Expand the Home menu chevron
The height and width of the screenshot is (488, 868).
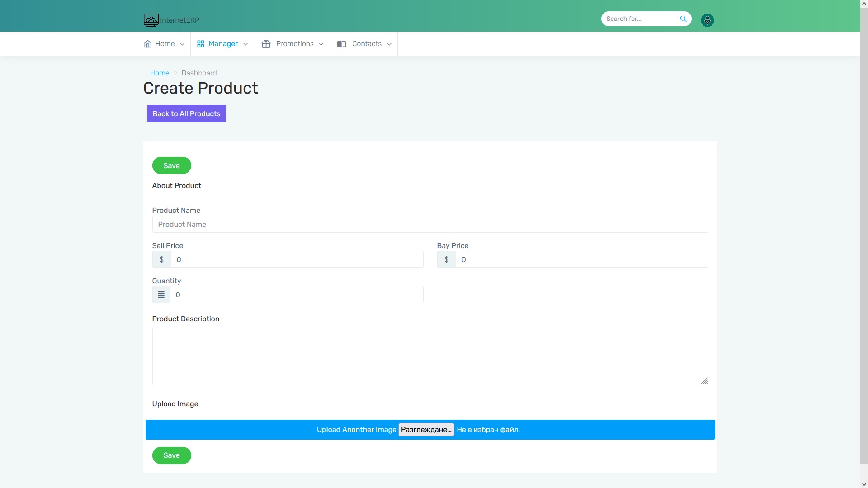[x=182, y=44]
